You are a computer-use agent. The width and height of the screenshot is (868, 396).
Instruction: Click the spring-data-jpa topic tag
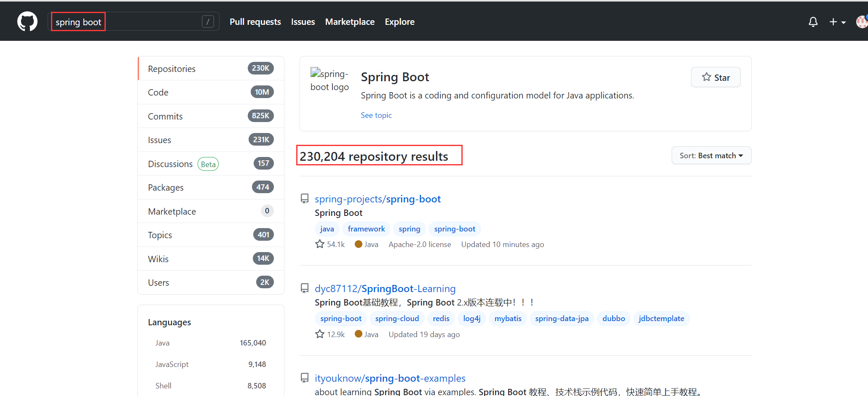tap(562, 319)
